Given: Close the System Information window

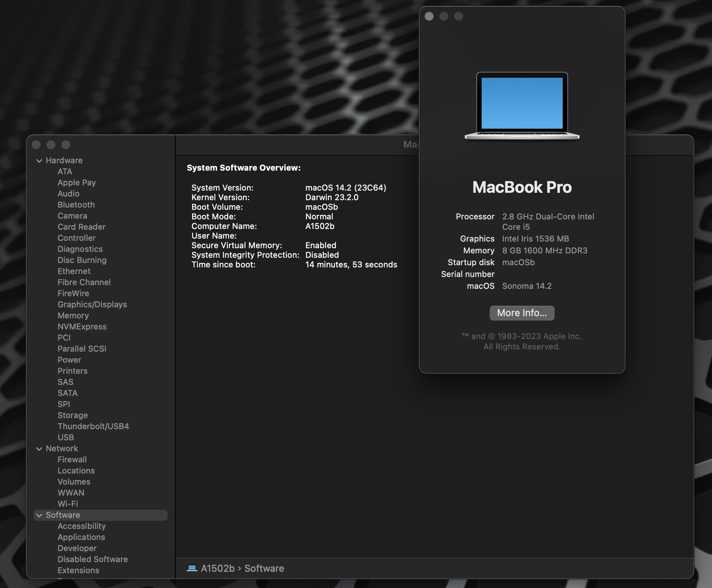Looking at the screenshot, I should pos(36,145).
